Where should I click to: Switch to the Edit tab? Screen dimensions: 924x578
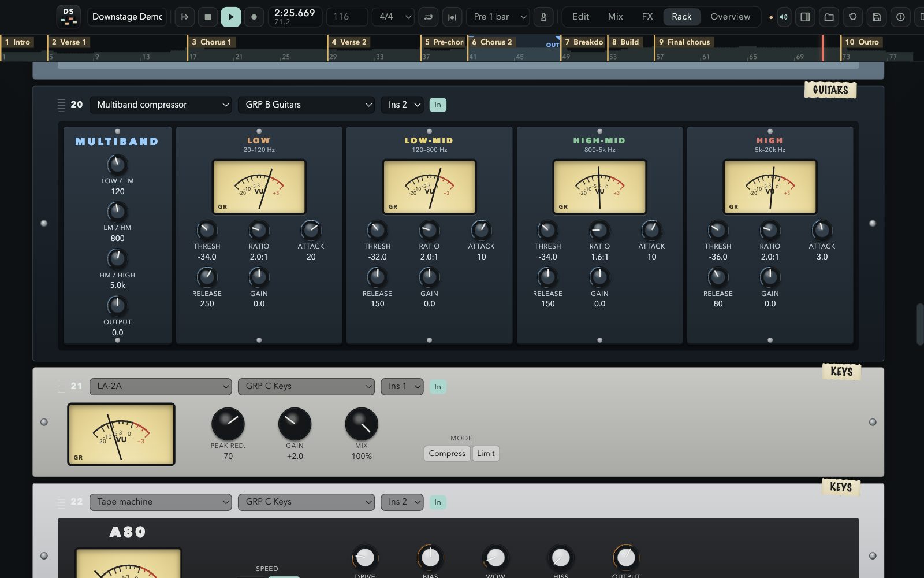click(x=580, y=17)
